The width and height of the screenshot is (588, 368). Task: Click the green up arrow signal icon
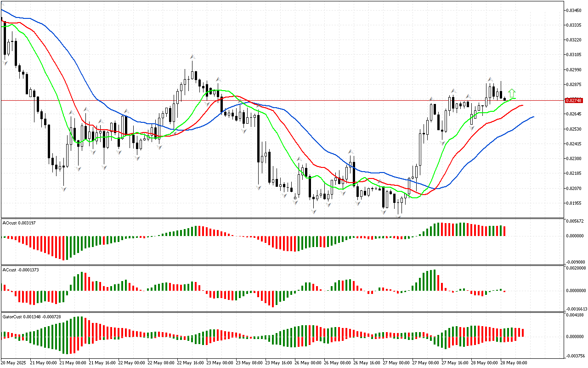coord(512,93)
